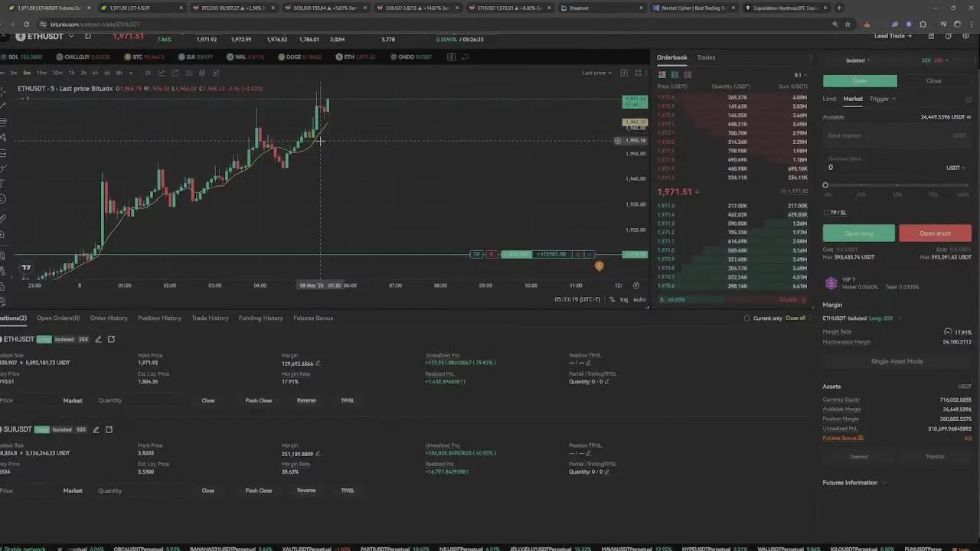Open a new browser tab
Viewport: 980px width, 551px height.
pyautogui.click(x=839, y=8)
